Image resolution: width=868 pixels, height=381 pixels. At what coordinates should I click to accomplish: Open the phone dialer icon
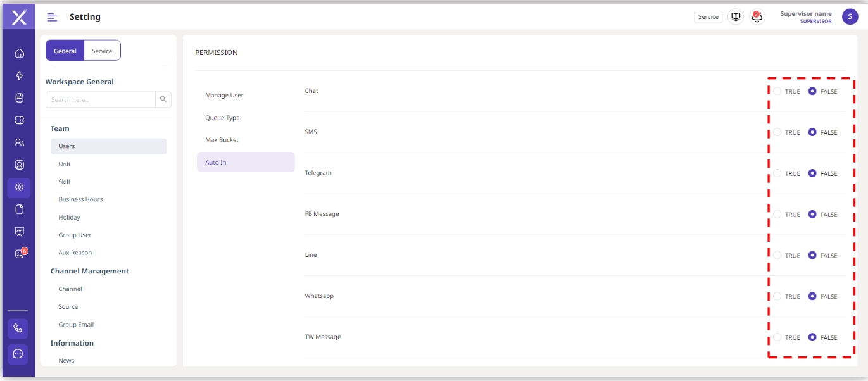pos(18,328)
